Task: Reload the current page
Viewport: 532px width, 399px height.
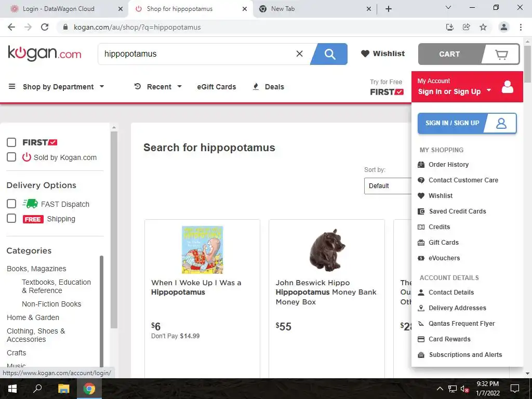Action: point(45,27)
